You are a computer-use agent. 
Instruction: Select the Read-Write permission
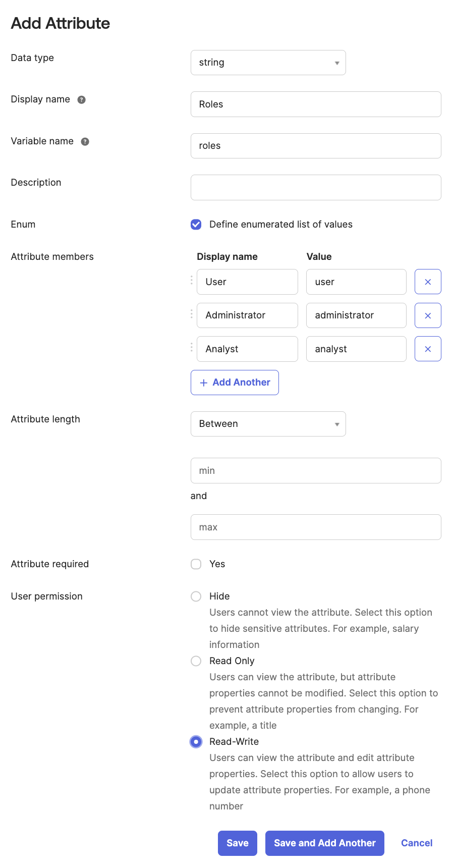pos(196,741)
